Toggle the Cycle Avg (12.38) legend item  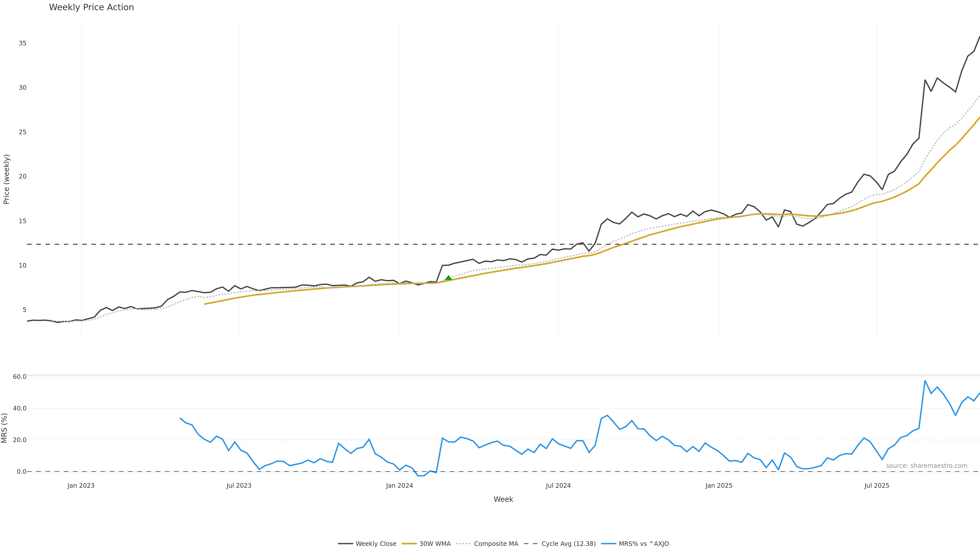568,544
